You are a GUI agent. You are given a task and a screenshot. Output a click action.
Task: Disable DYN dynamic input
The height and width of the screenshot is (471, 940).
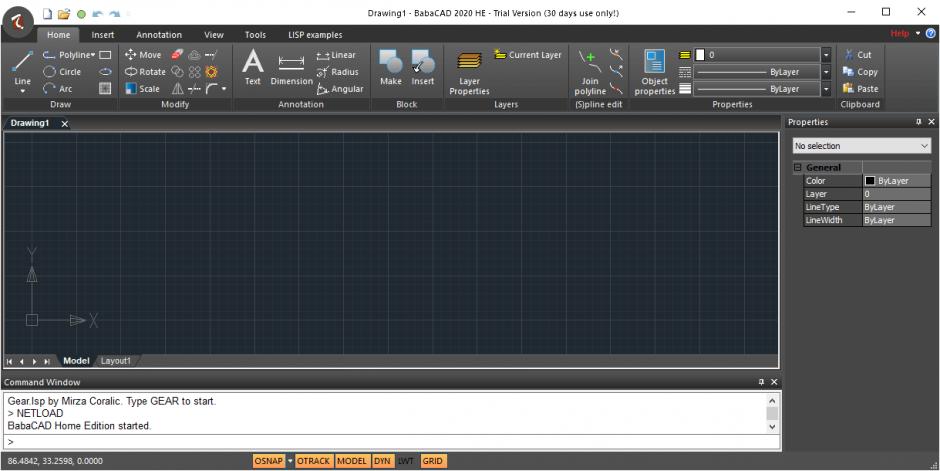coord(382,461)
